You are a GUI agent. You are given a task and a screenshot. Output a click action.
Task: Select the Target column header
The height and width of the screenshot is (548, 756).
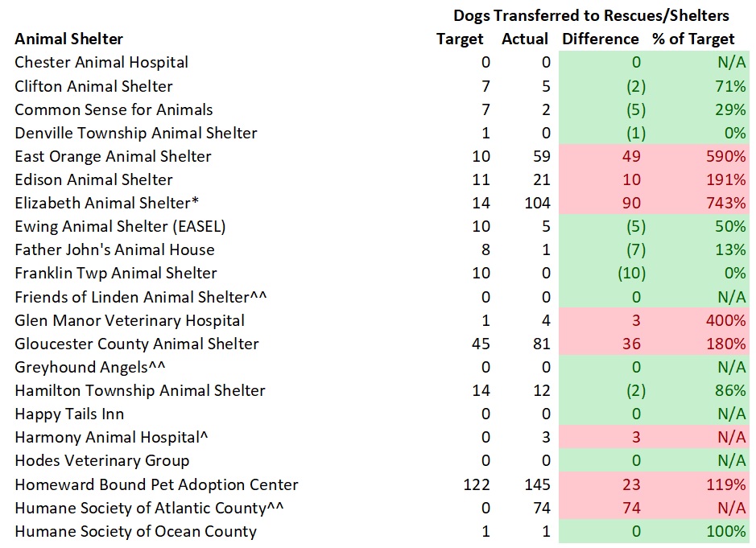pos(460,39)
